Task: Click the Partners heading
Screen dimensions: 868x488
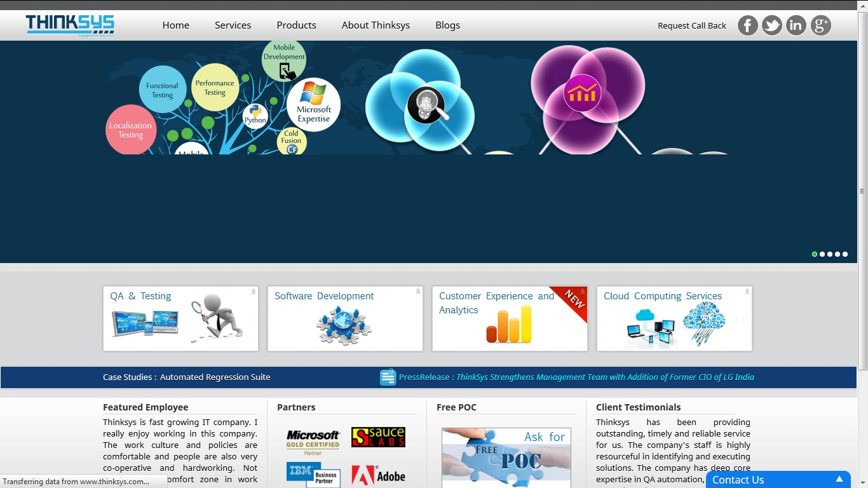Action: click(x=296, y=407)
